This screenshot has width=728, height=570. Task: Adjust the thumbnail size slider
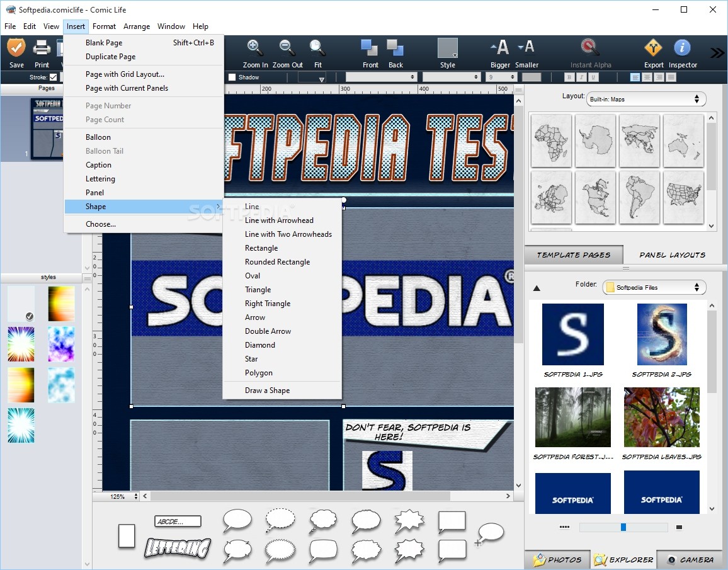tap(623, 527)
